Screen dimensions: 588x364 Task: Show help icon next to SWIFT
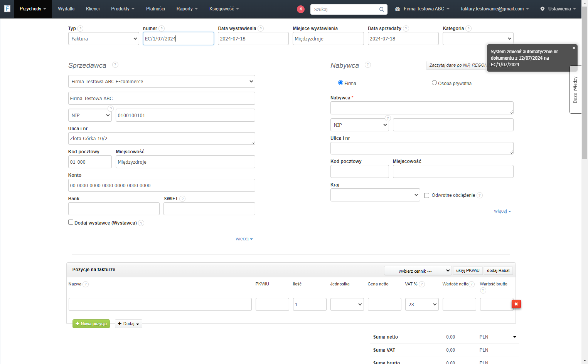182,199
